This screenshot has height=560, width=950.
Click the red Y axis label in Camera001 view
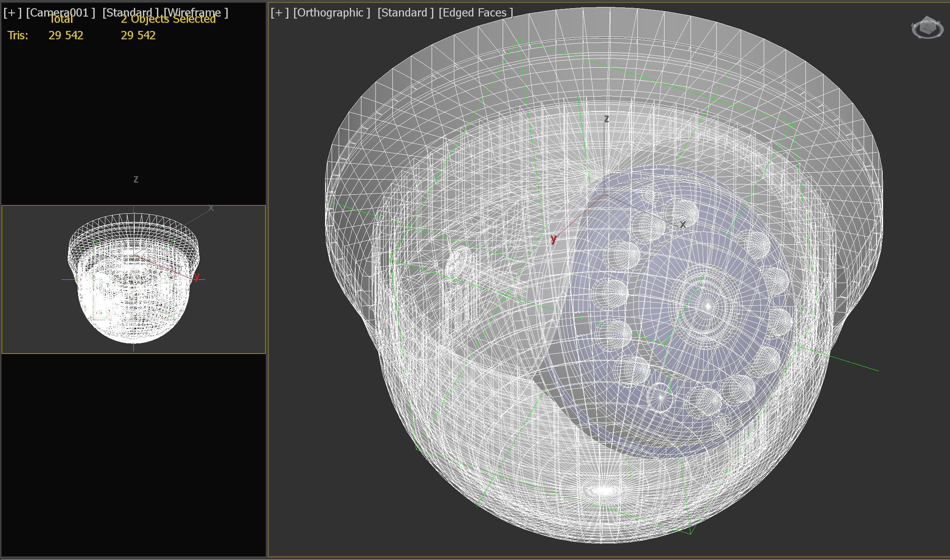point(197,276)
